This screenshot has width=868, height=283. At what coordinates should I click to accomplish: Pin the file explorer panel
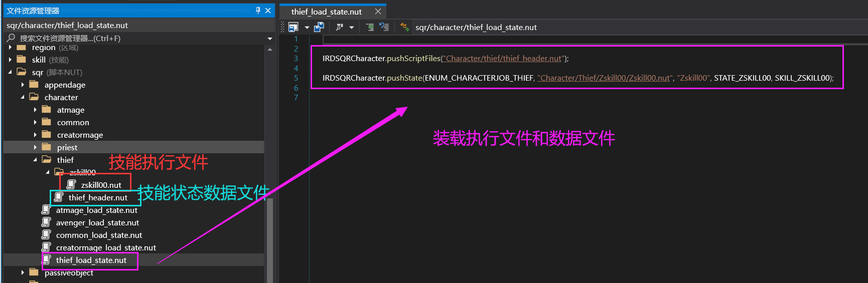(x=258, y=11)
